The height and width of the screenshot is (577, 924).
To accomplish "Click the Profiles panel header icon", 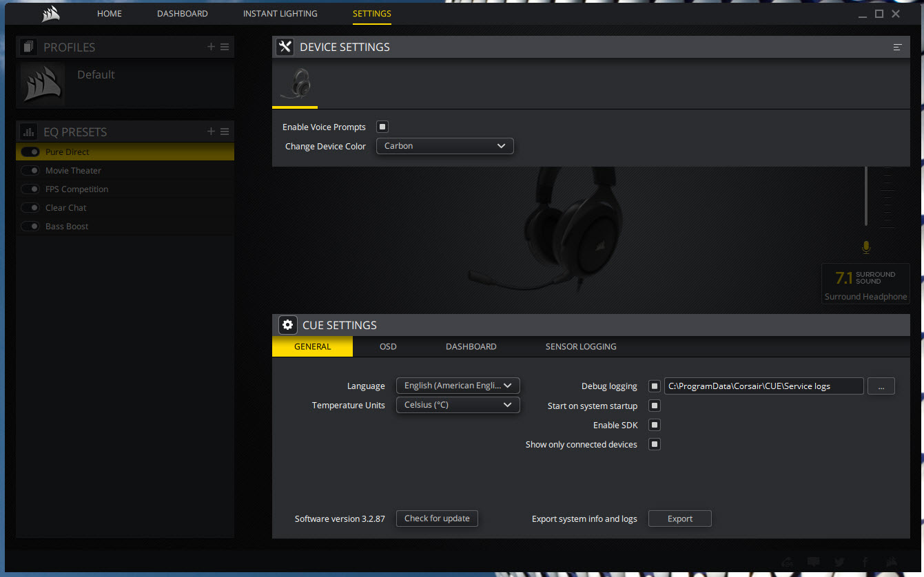I will tap(28, 47).
